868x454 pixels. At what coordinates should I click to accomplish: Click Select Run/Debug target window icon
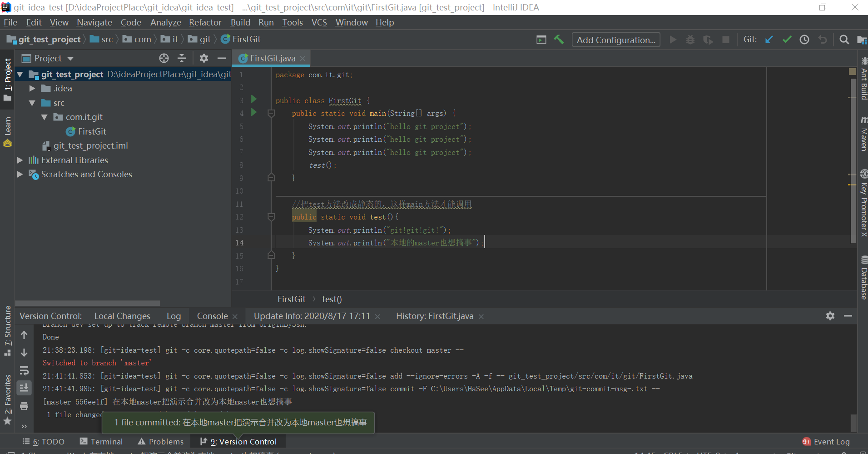(x=541, y=40)
